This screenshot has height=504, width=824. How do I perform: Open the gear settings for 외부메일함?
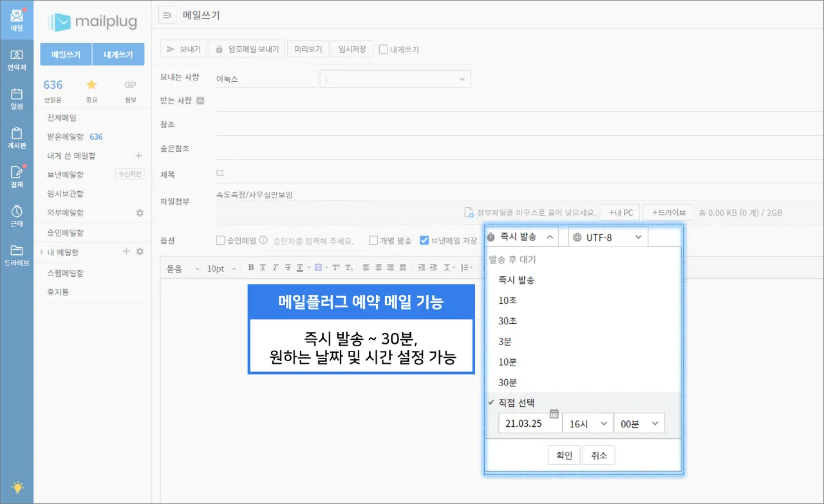139,212
